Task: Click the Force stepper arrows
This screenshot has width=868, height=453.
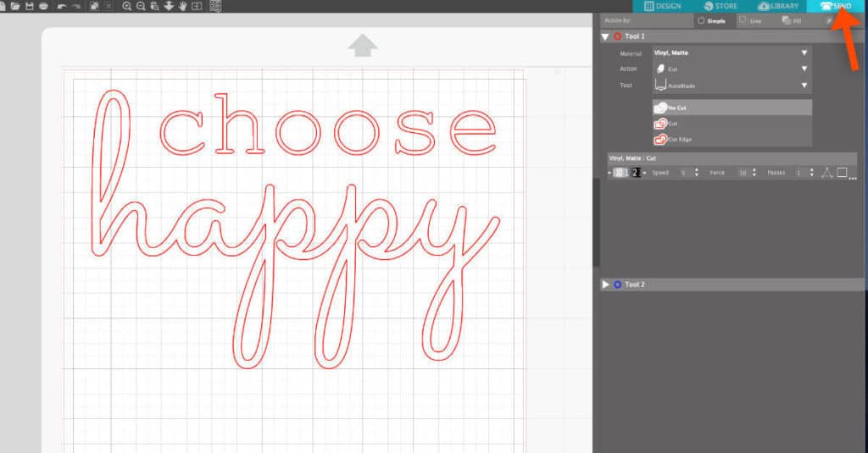Action: pyautogui.click(x=754, y=173)
